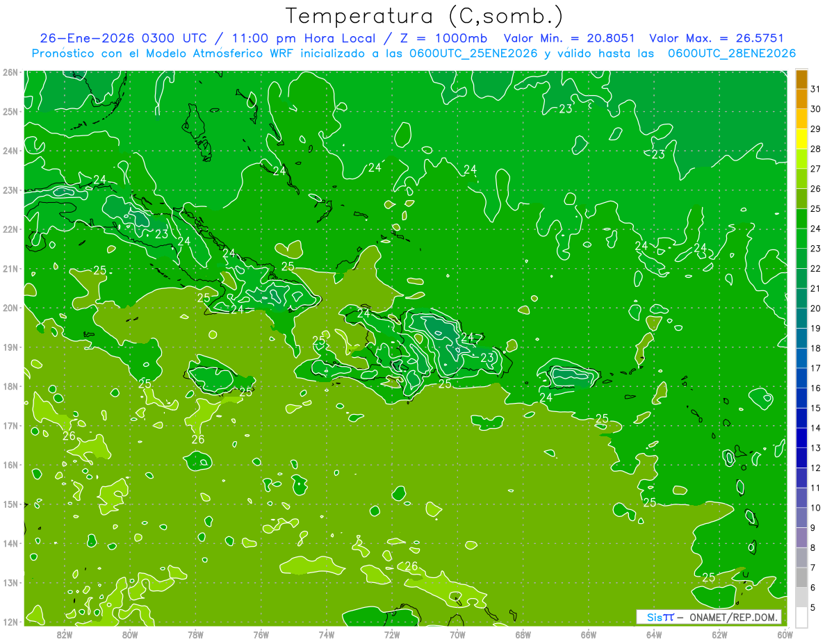Click the 12N latitude axis label
The height and width of the screenshot is (644, 834).
(10, 621)
